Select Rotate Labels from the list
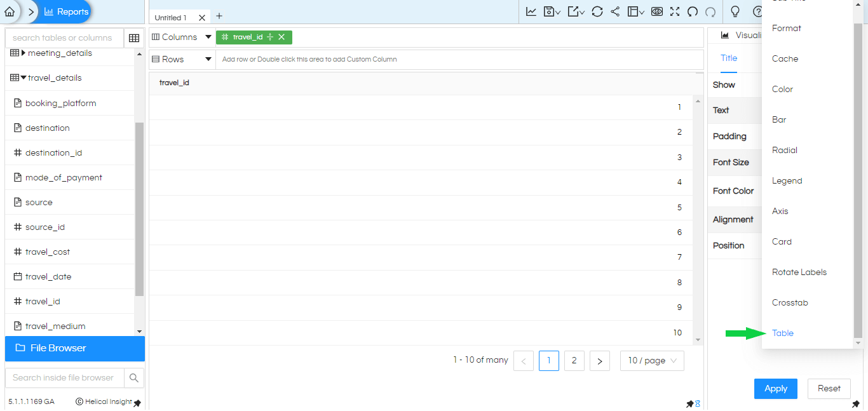Image resolution: width=868 pixels, height=411 pixels. [799, 272]
